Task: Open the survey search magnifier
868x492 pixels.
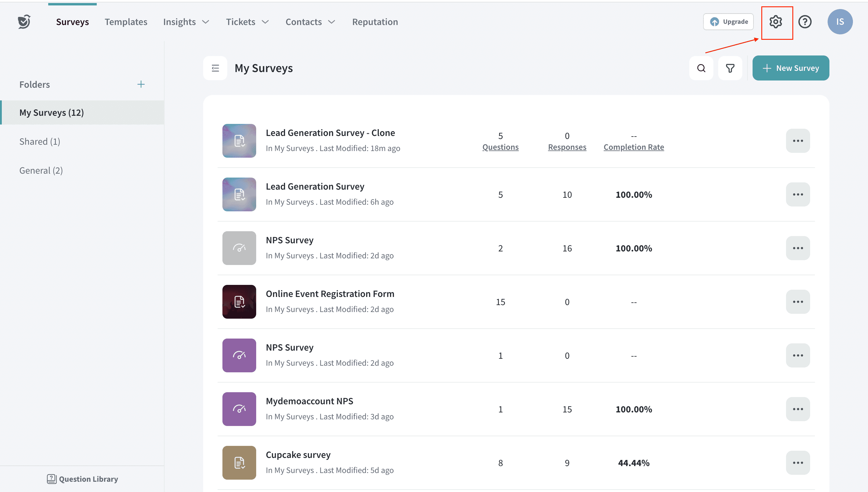Action: tap(701, 68)
